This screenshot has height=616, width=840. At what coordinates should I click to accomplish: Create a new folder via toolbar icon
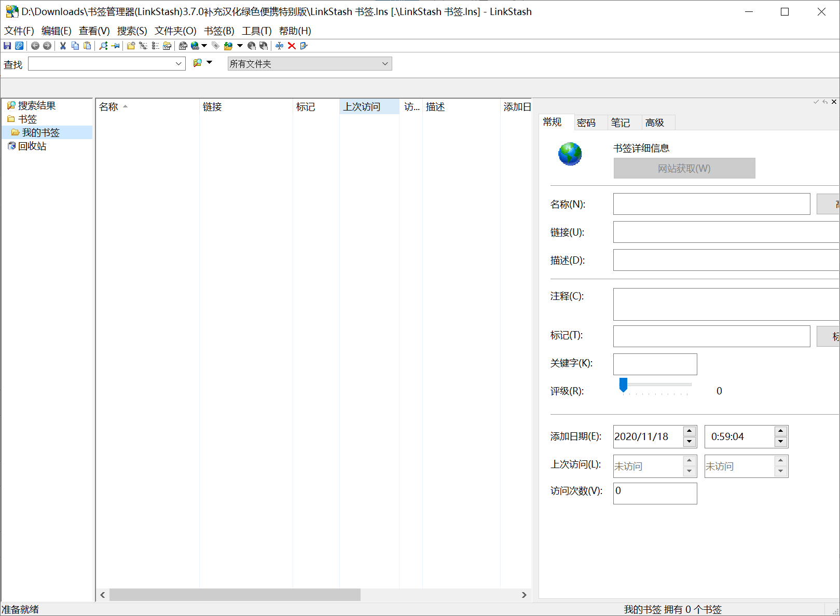131,46
